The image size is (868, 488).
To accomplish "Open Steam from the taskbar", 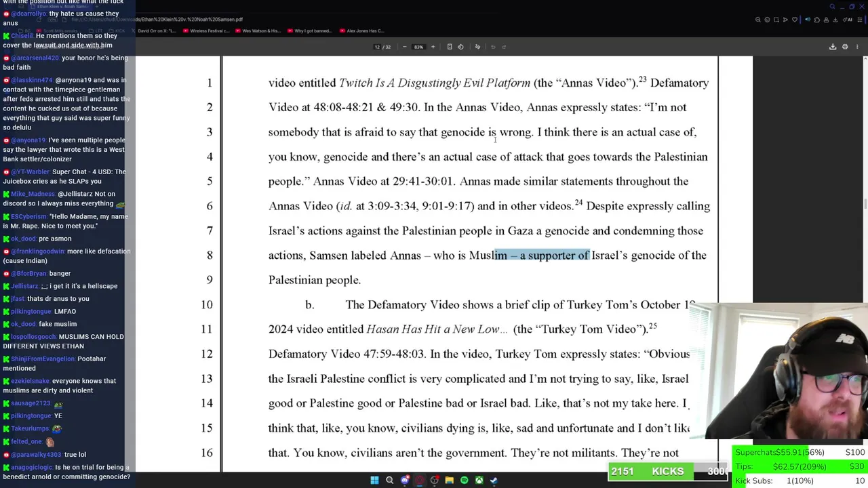I will 494,480.
